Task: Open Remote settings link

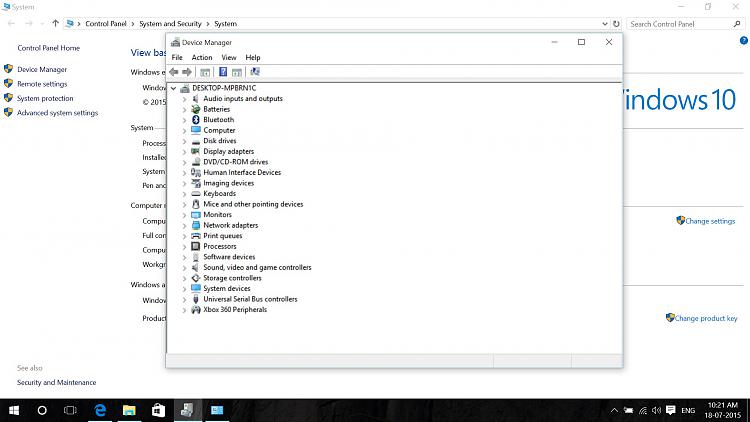Action: click(x=42, y=84)
